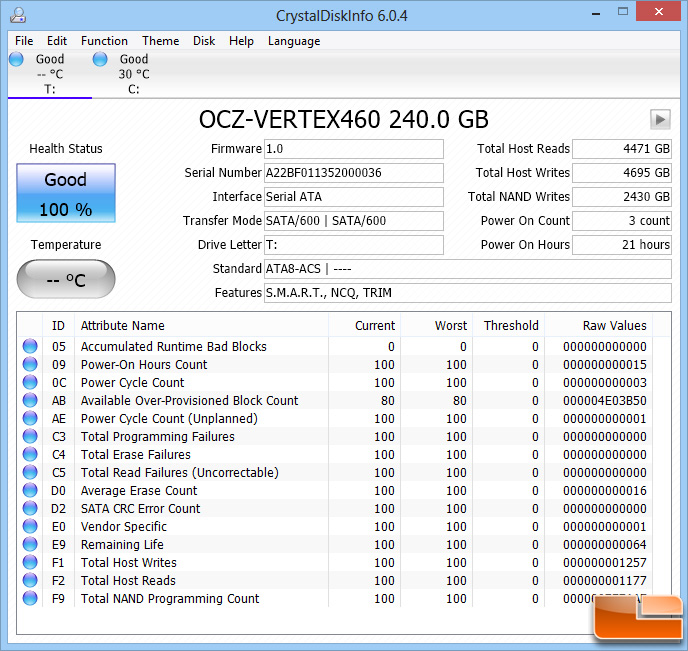Select the Vendor Specific attribute name
Screen dimensions: 688x651
pyautogui.click(x=124, y=526)
